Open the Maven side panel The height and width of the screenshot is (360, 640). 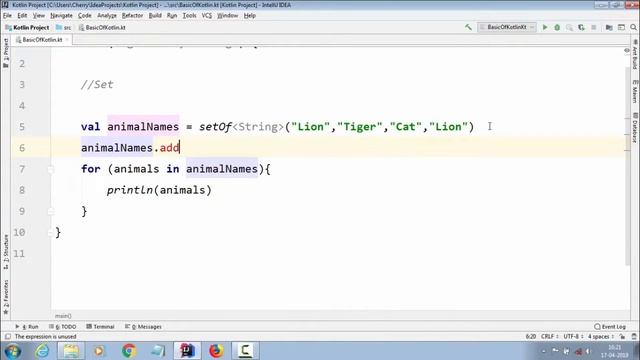coord(635,91)
